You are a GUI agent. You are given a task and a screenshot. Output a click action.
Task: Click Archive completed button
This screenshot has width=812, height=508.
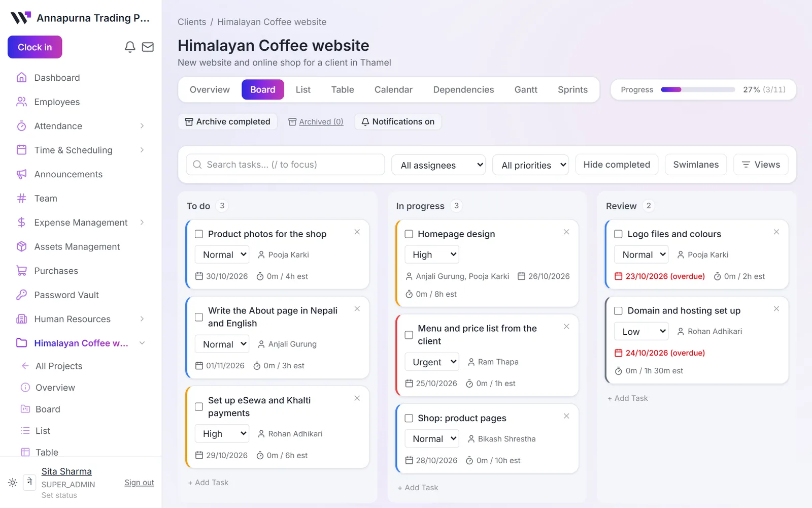228,122
